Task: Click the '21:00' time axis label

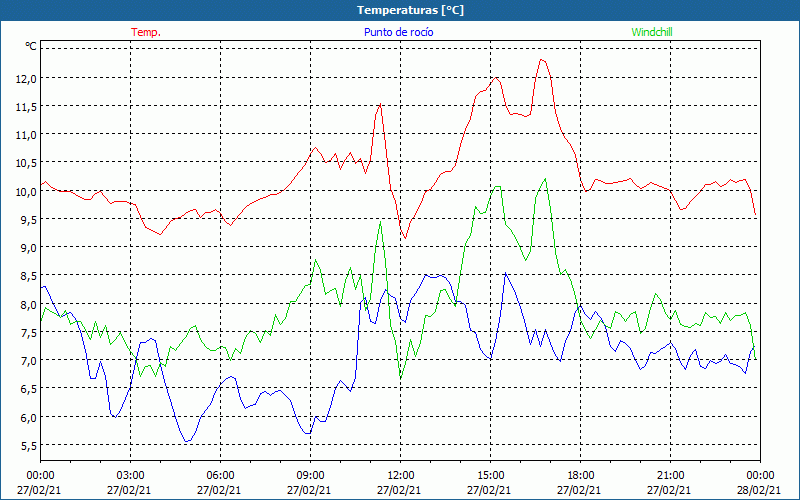Action: tap(670, 476)
